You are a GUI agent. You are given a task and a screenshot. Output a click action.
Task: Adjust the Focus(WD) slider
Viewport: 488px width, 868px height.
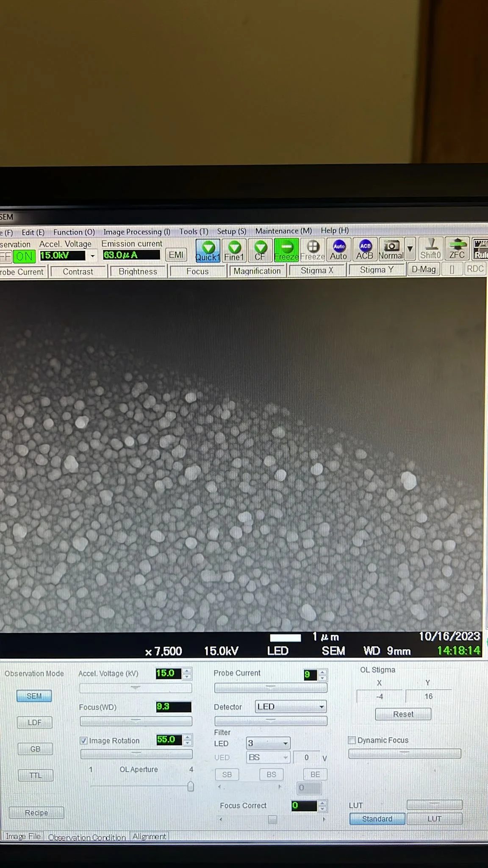(136, 721)
